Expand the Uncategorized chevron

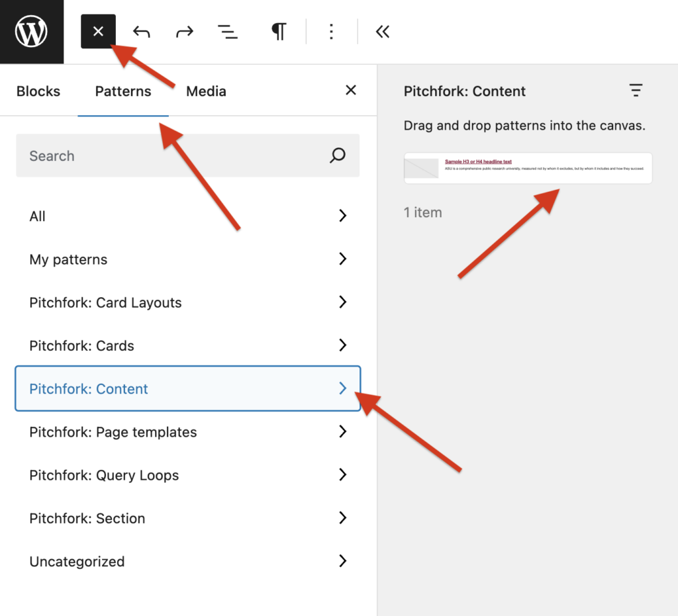342,561
